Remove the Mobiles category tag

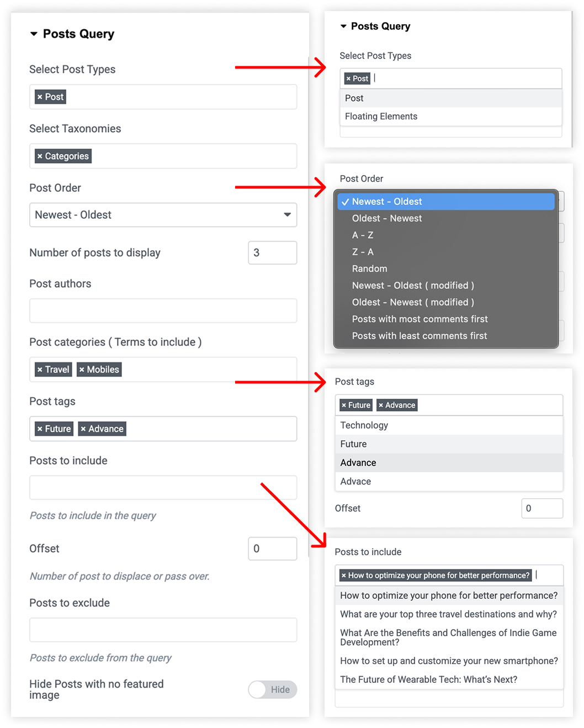click(82, 370)
